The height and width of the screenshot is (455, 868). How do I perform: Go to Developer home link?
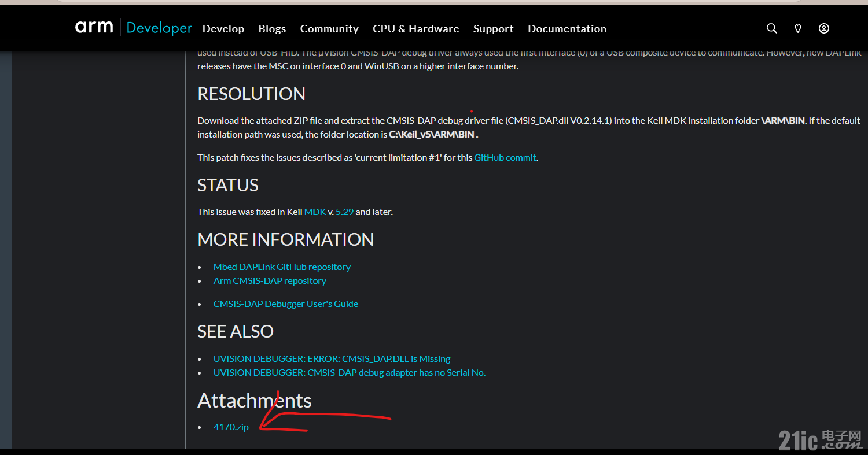point(159,28)
